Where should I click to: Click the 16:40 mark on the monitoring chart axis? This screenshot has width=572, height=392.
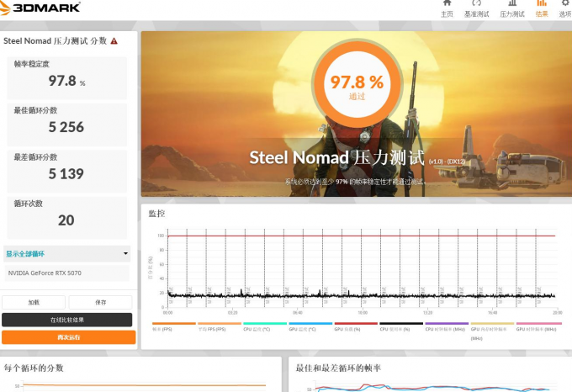click(x=492, y=313)
